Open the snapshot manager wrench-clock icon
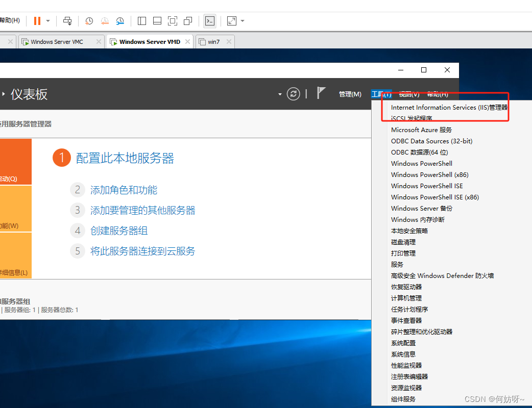This screenshot has height=408, width=532. coord(120,21)
